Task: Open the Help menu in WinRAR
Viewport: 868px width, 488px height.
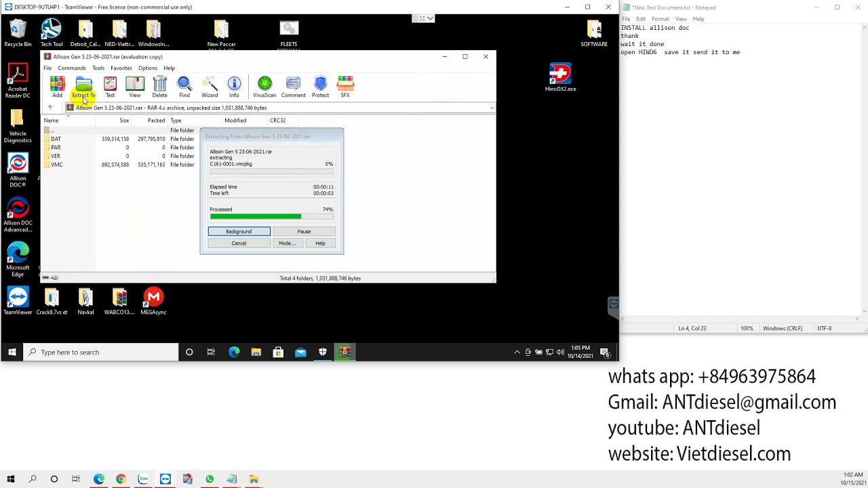Action: [169, 68]
